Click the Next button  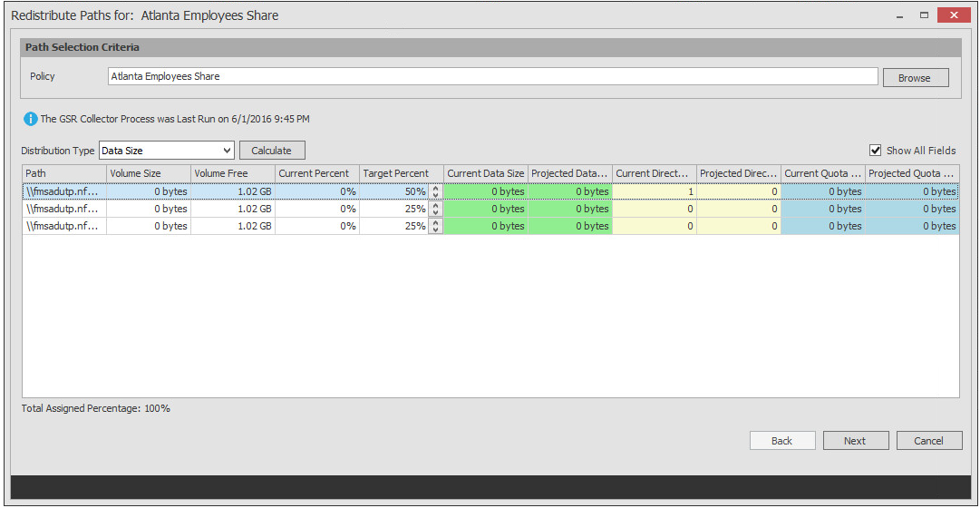855,441
